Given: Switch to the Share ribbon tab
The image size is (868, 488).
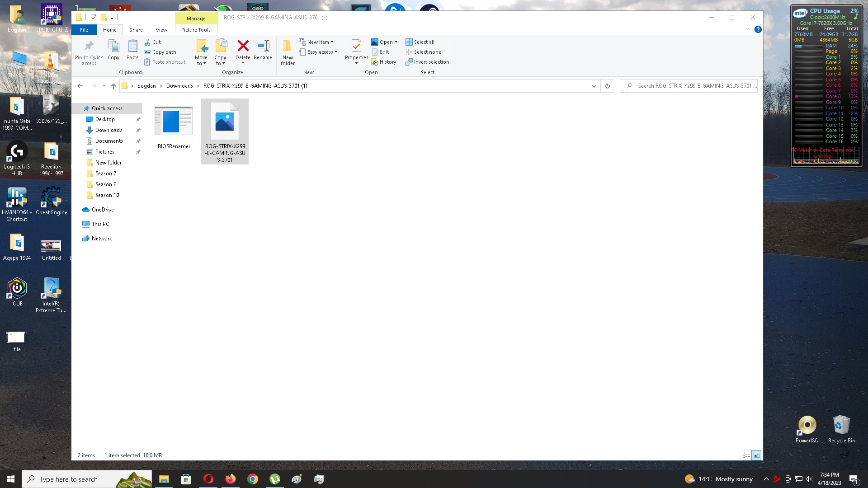Looking at the screenshot, I should coord(136,30).
